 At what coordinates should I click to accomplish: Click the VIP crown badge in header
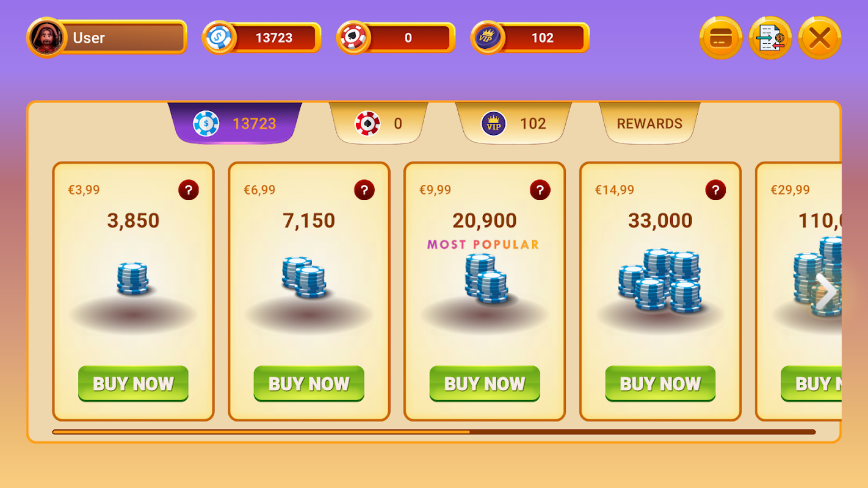coord(487,38)
